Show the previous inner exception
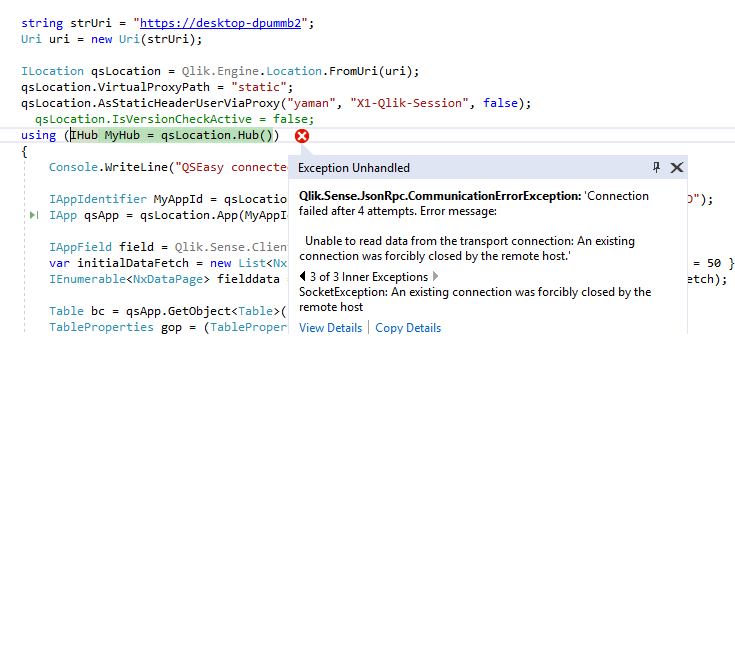 pyautogui.click(x=303, y=277)
